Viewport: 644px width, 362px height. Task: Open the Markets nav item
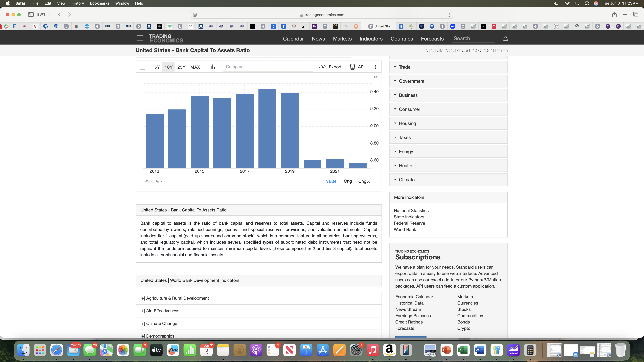click(x=342, y=38)
